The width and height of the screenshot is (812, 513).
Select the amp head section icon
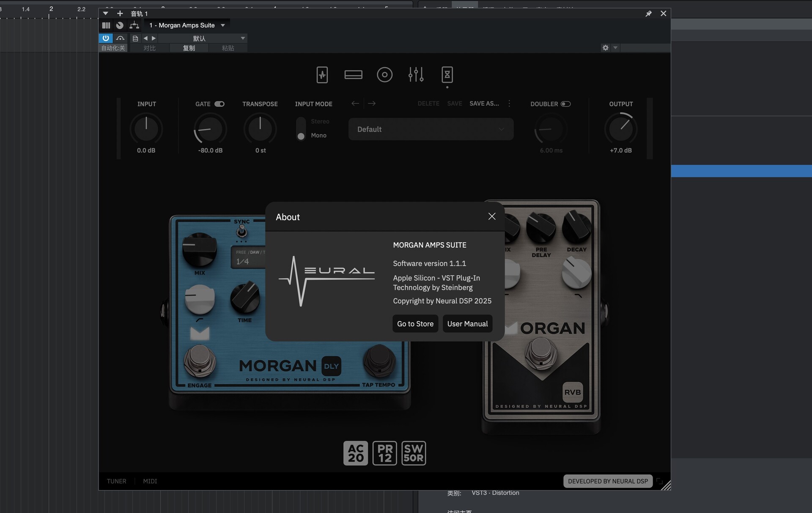pos(353,75)
